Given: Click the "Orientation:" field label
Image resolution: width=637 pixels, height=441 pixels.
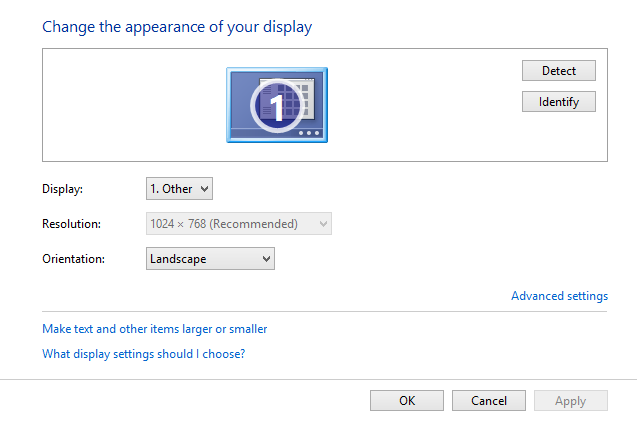Looking at the screenshot, I should point(73,259).
